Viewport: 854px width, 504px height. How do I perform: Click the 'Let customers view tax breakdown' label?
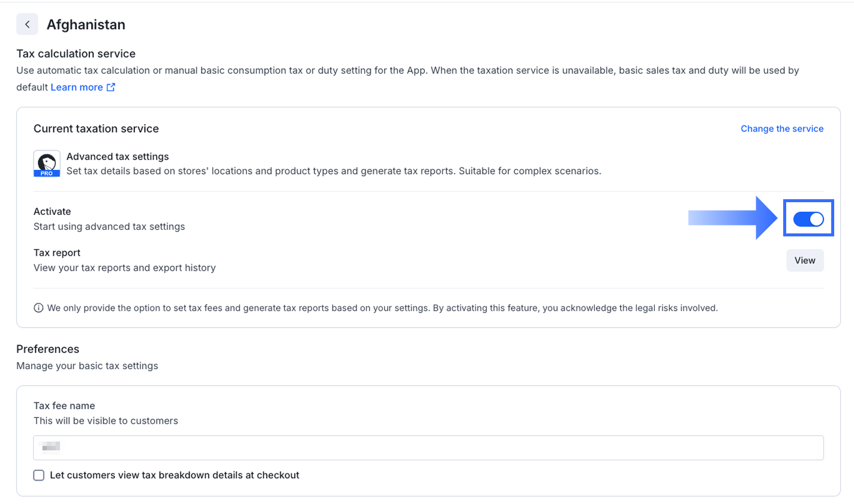pyautogui.click(x=175, y=475)
